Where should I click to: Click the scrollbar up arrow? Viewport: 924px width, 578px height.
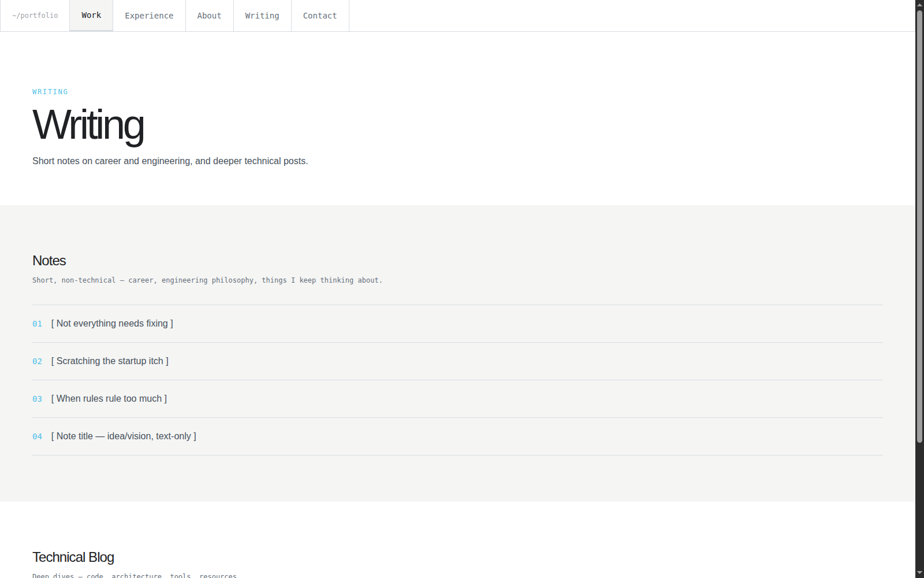pos(919,5)
